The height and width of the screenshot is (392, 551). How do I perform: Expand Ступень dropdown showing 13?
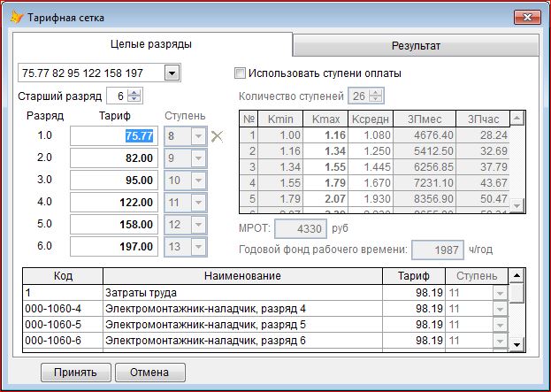(x=198, y=247)
